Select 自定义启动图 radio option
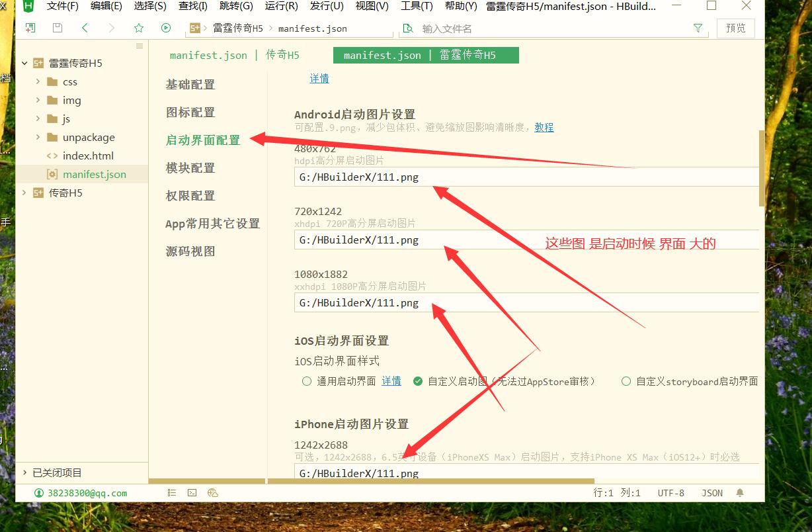This screenshot has height=532, width=812. (418, 381)
